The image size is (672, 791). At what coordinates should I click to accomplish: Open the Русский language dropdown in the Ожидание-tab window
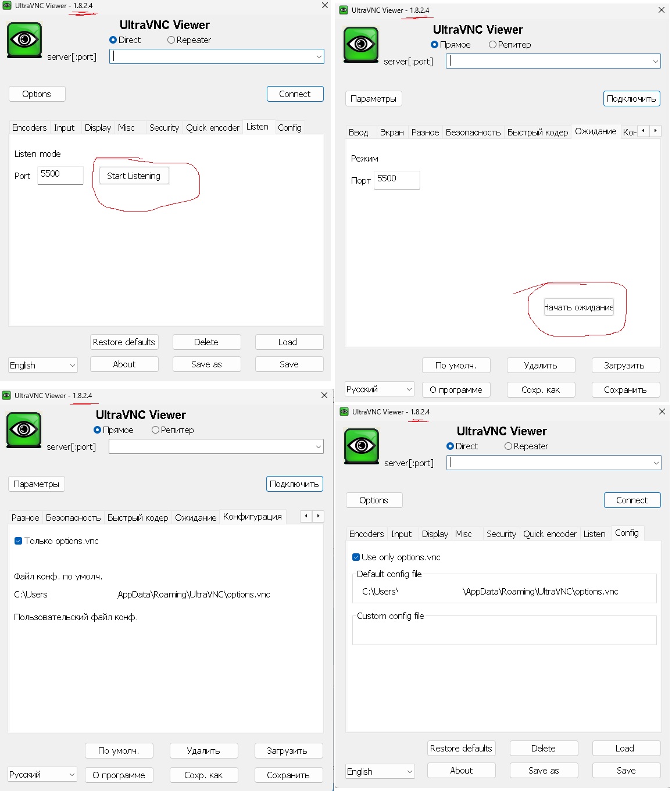click(x=380, y=389)
